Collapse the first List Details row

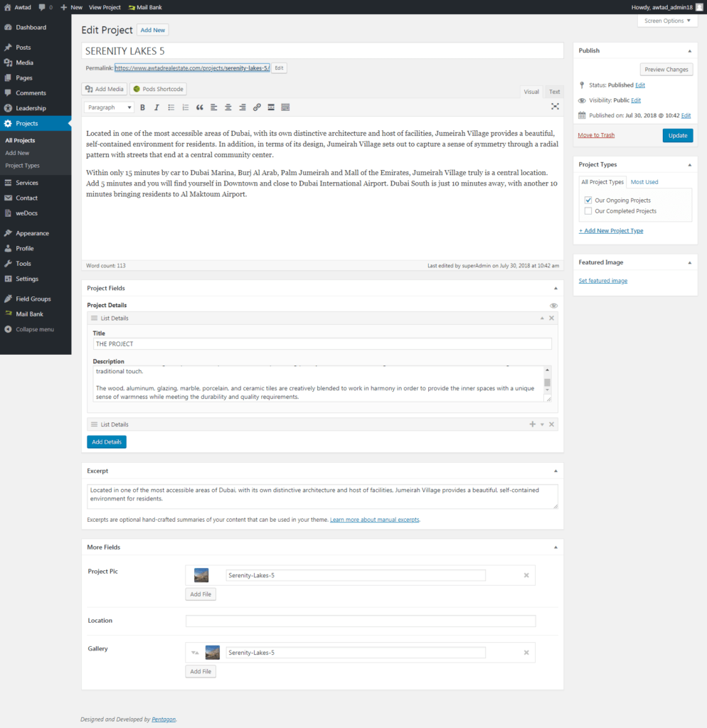point(541,318)
